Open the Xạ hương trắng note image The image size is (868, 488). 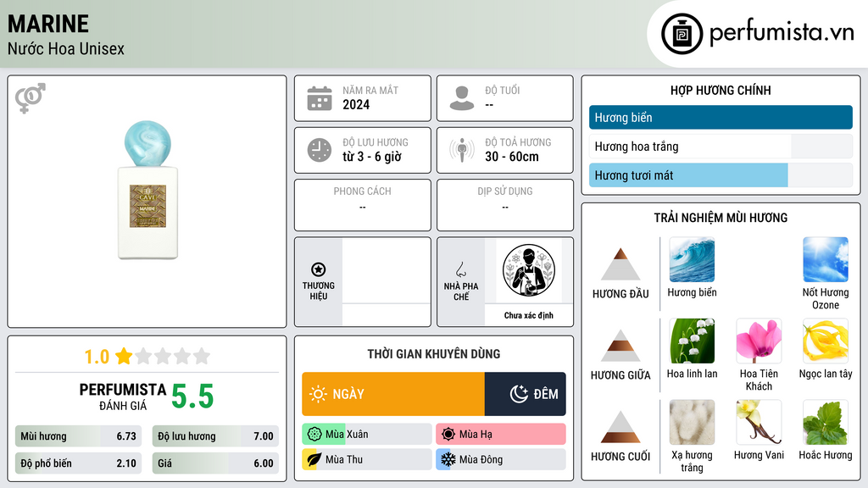pyautogui.click(x=692, y=422)
